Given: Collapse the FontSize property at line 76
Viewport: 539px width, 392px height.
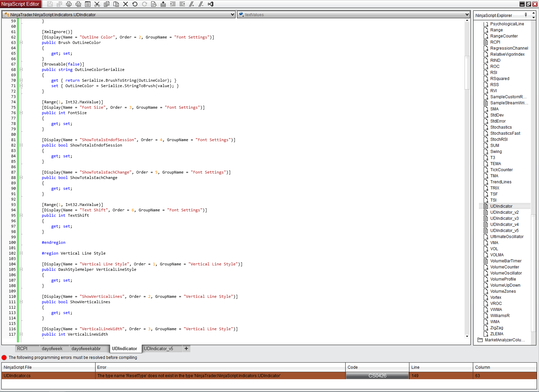Looking at the screenshot, I should (21, 113).
